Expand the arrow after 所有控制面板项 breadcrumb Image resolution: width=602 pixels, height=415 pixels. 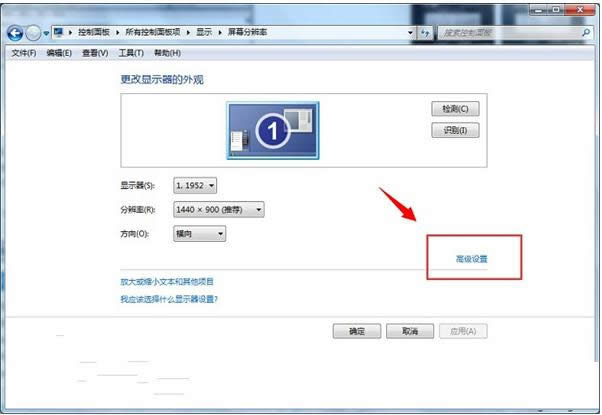point(189,33)
